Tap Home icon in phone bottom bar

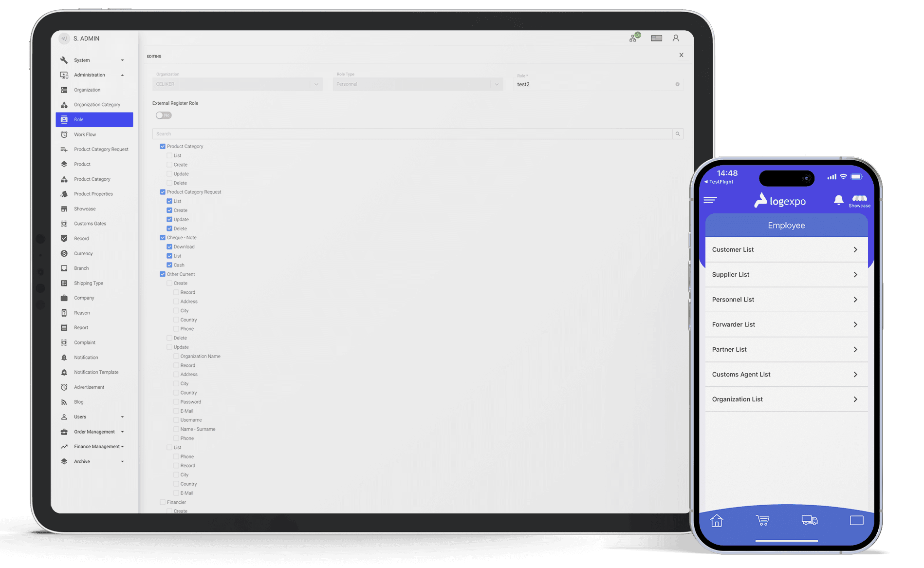(x=717, y=521)
